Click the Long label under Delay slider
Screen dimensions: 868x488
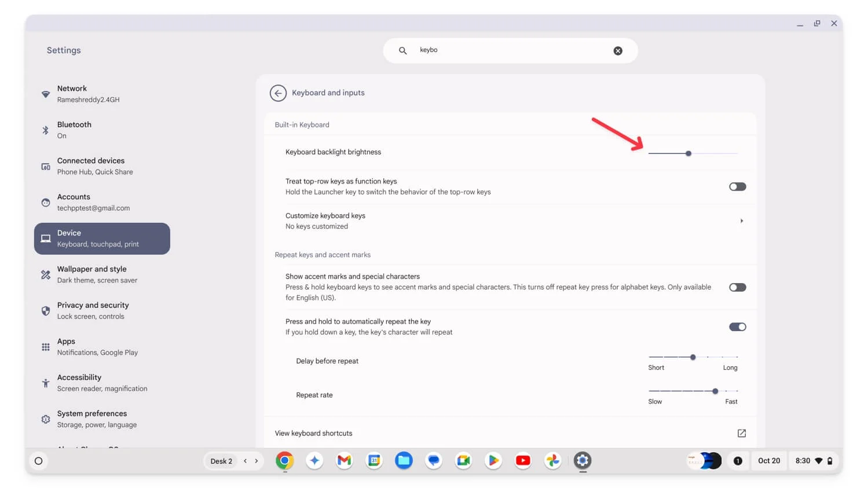[x=730, y=368]
